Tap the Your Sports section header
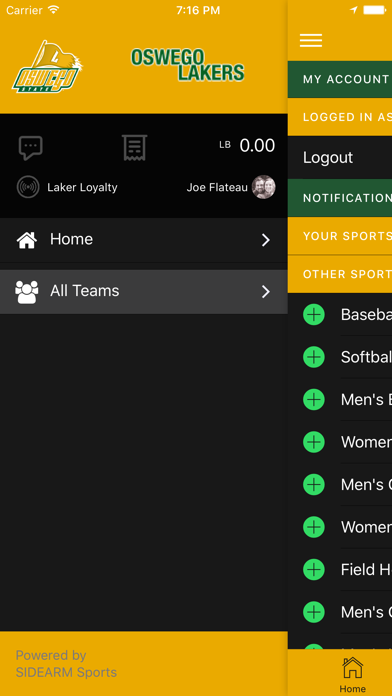 (340, 236)
